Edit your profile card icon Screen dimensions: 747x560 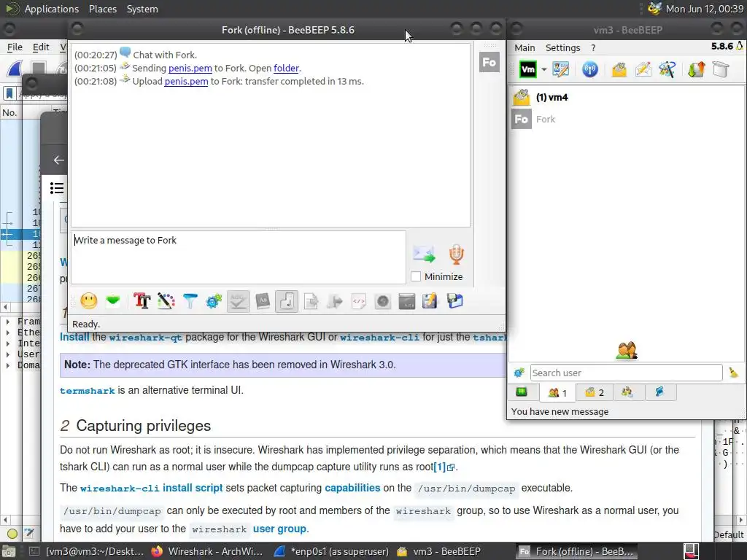click(x=561, y=69)
